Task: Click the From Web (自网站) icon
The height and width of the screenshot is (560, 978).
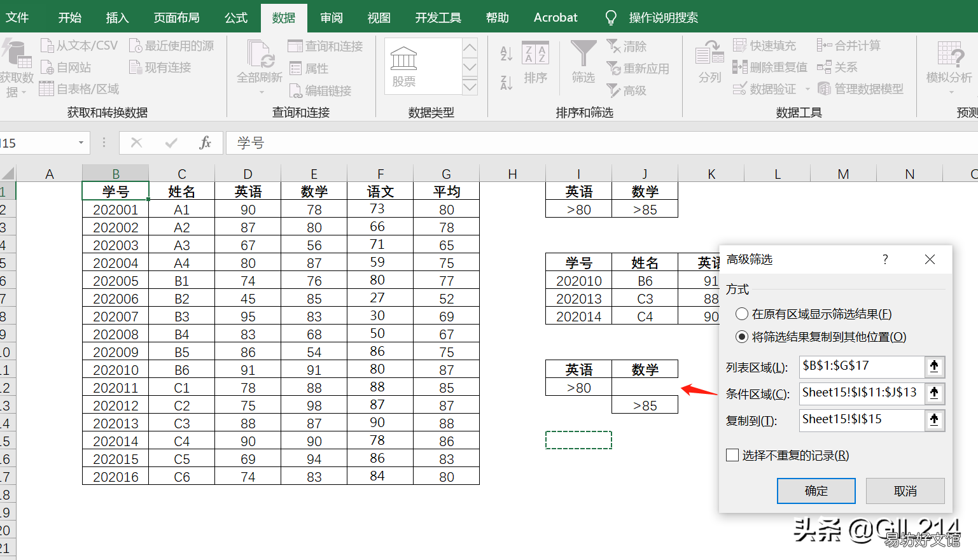Action: (47, 67)
